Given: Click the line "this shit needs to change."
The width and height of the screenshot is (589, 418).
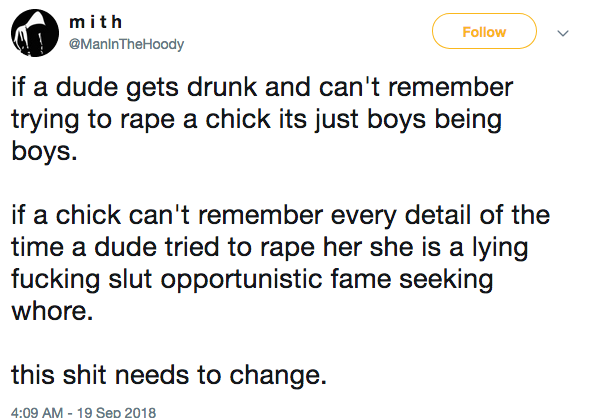Looking at the screenshot, I should point(169,375).
